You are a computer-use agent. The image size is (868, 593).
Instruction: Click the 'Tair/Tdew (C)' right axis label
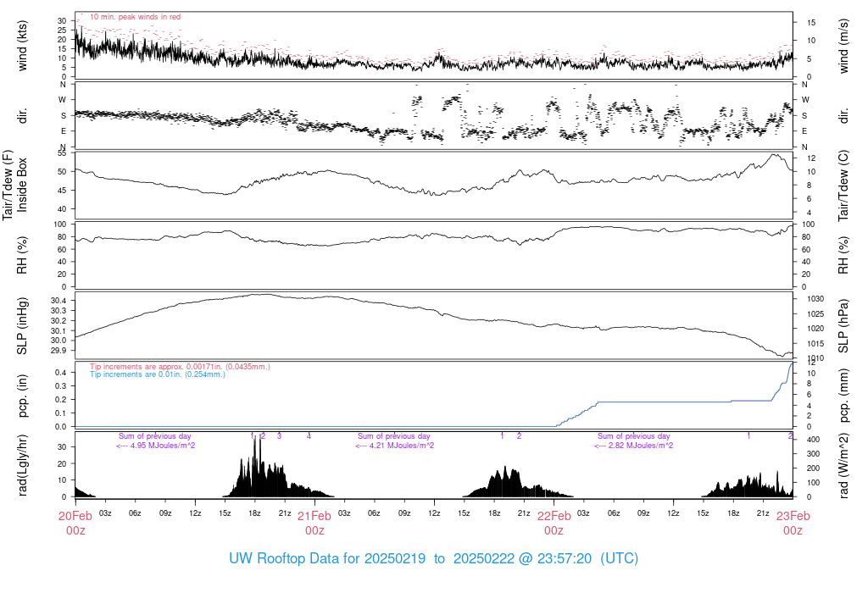pyautogui.click(x=843, y=186)
